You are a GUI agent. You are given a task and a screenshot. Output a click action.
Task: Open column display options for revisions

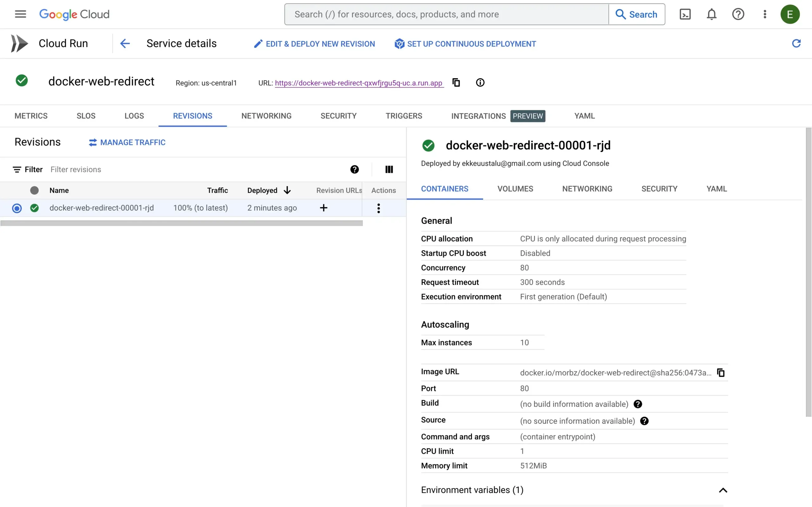tap(389, 169)
